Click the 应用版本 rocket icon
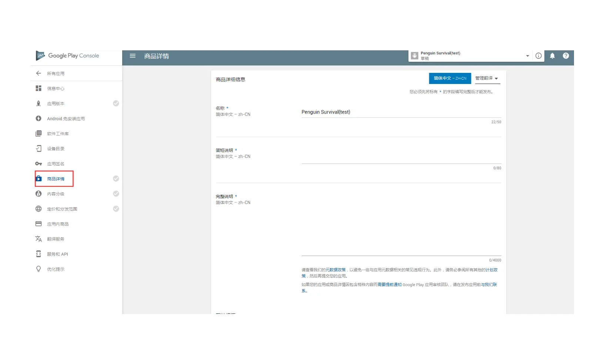The width and height of the screenshot is (604, 364). point(39,104)
